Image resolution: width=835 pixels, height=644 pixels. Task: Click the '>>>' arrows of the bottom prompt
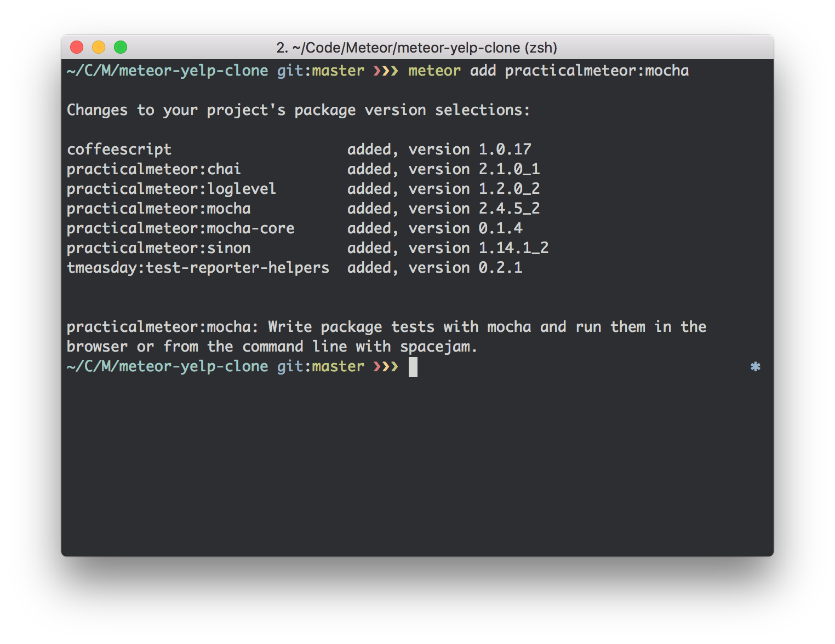[386, 366]
